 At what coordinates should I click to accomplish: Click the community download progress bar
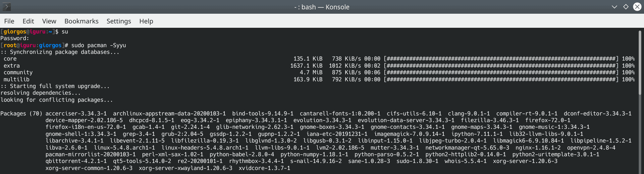(501, 73)
